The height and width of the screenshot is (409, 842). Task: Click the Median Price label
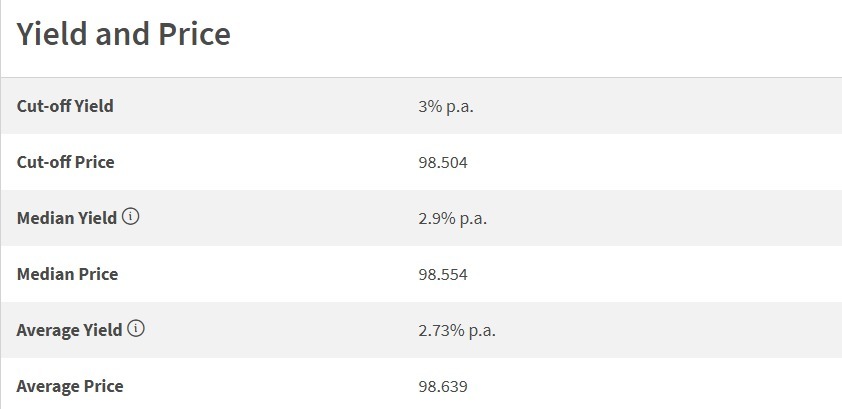[67, 274]
